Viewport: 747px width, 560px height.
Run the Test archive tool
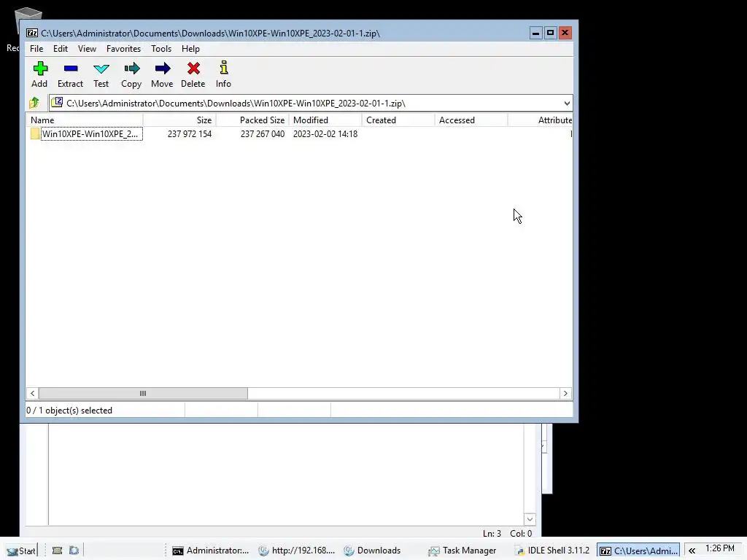(x=101, y=69)
